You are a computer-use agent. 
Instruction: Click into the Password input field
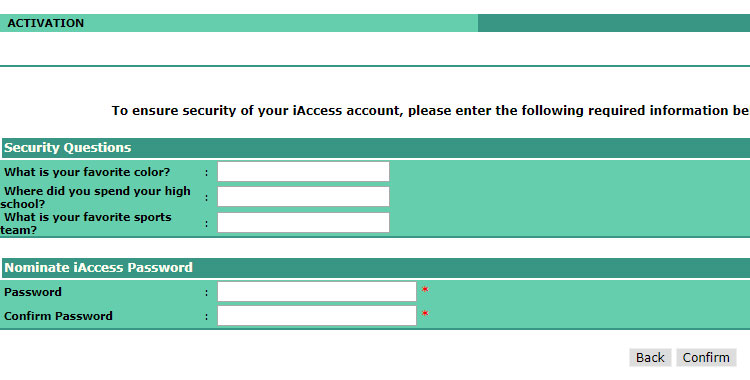pyautogui.click(x=317, y=291)
